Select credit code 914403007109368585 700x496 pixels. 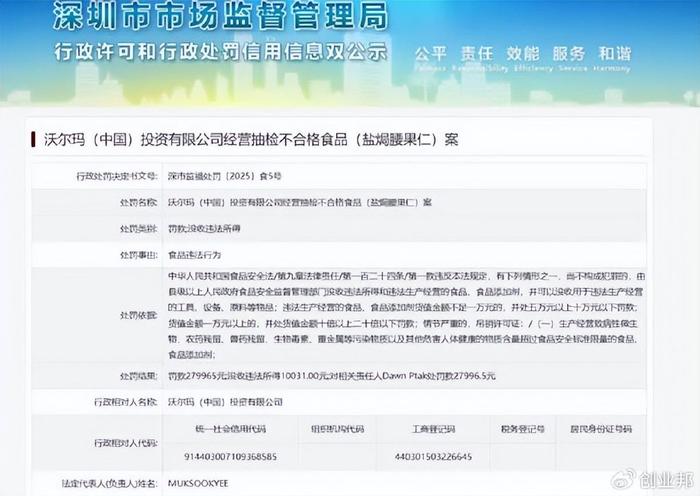point(230,457)
